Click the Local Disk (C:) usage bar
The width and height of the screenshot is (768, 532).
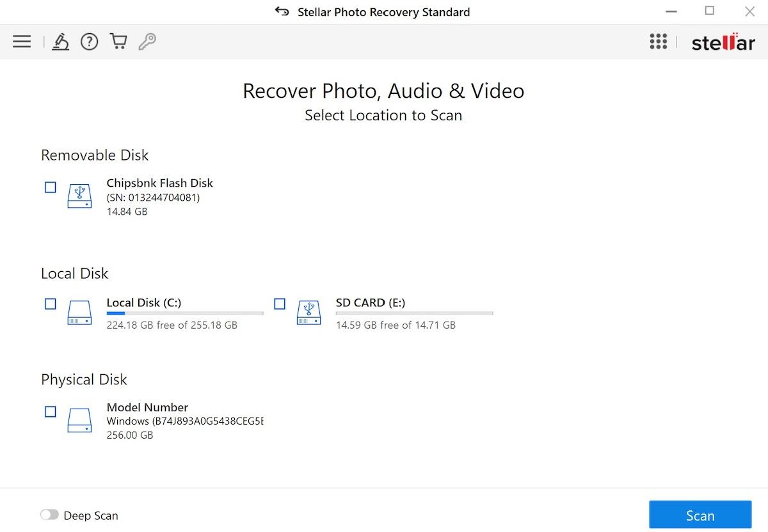[184, 313]
